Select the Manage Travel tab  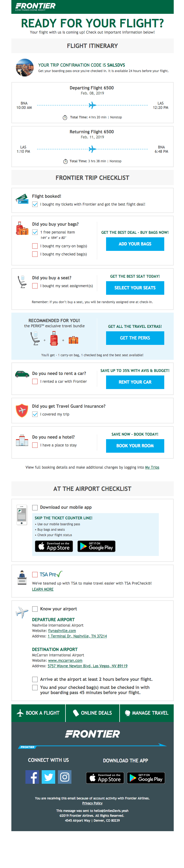[146, 713]
